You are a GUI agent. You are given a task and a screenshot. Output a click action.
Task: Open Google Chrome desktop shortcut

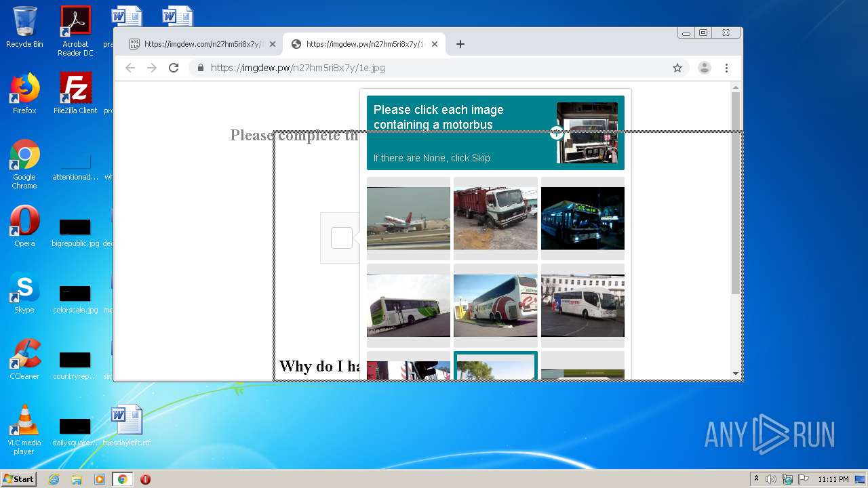[x=24, y=164]
